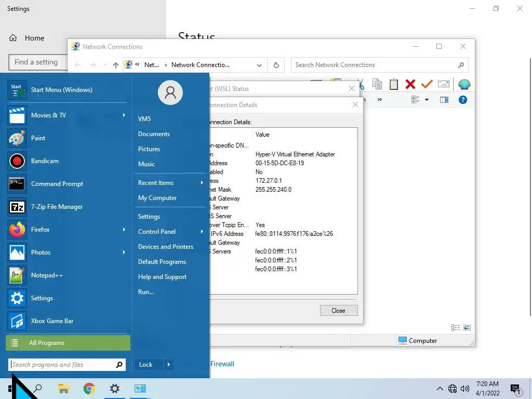The image size is (532, 399).
Task: Click the Settings gear on taskbar
Action: pos(115,389)
